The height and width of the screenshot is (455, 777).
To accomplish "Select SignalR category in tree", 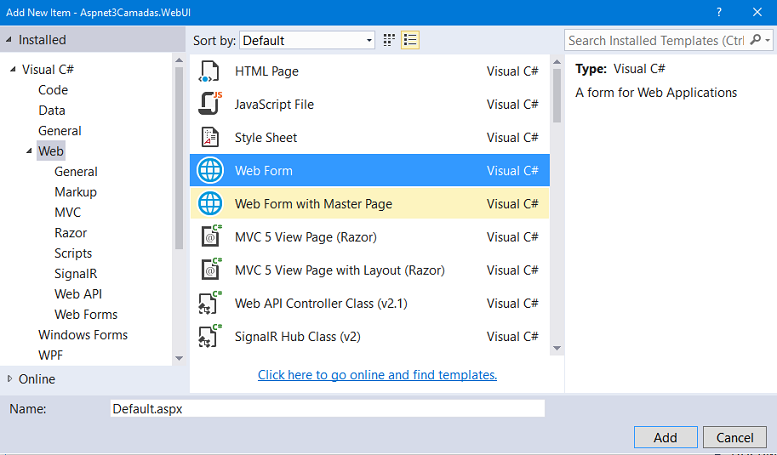I will point(76,274).
